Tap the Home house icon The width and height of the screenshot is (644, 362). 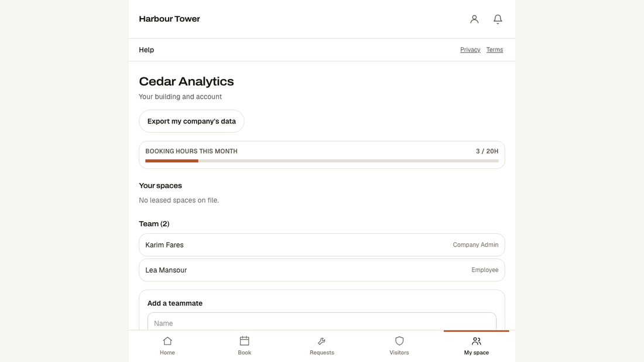(167, 341)
